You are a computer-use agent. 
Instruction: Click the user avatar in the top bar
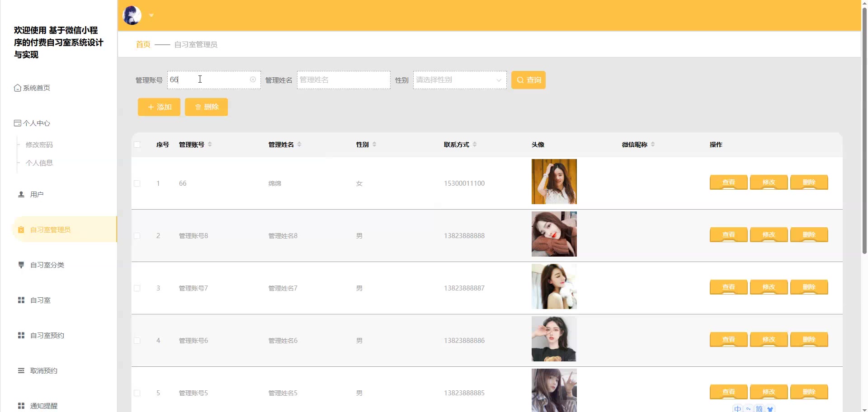132,15
